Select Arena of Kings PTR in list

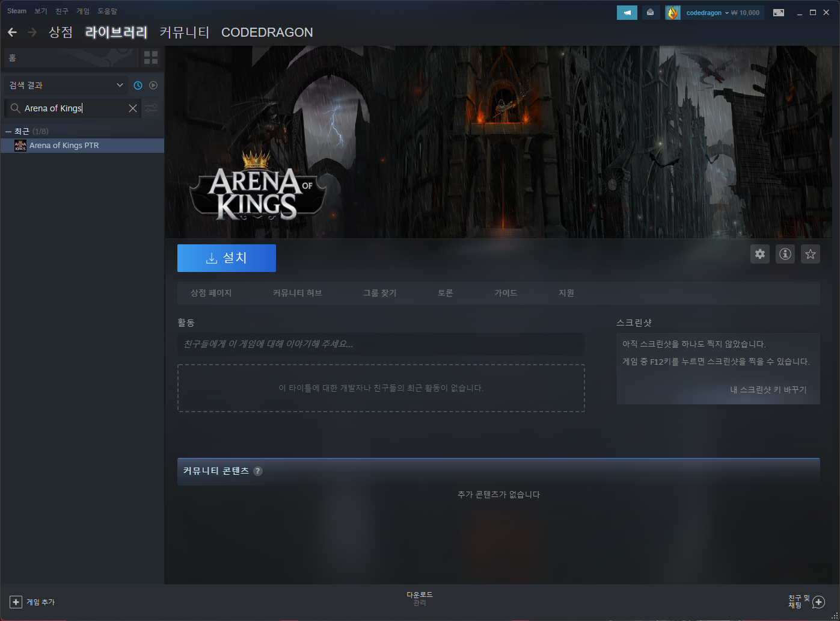coord(82,146)
